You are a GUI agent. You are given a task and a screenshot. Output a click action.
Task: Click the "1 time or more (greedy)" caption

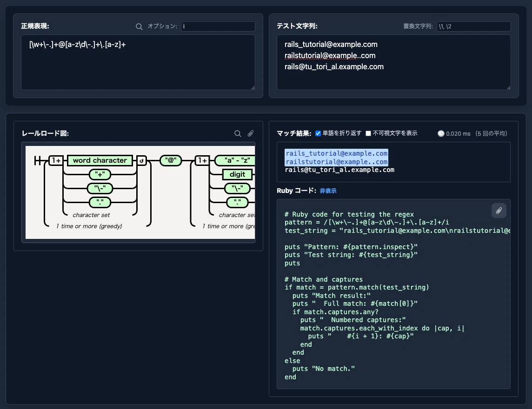pos(89,226)
